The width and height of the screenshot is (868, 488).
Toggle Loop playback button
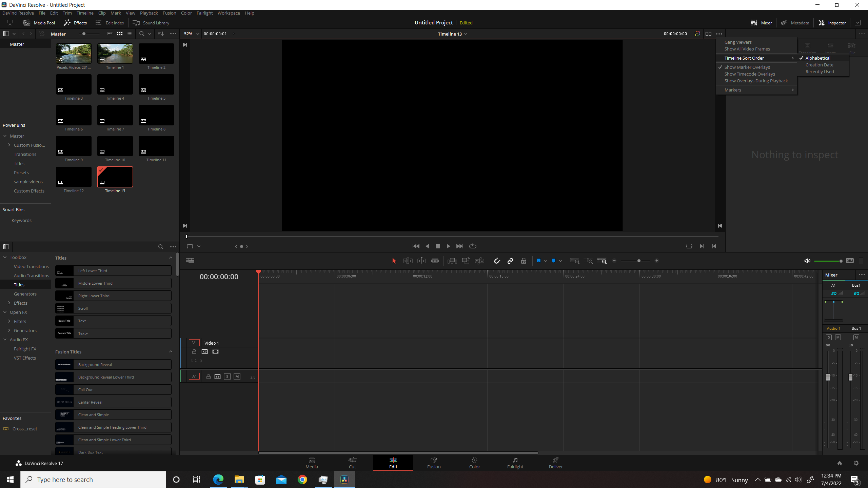pyautogui.click(x=473, y=246)
